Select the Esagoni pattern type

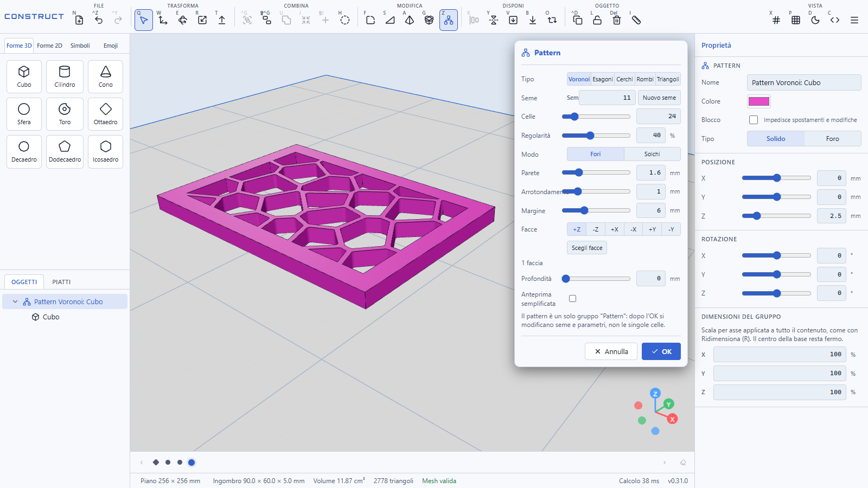point(603,79)
